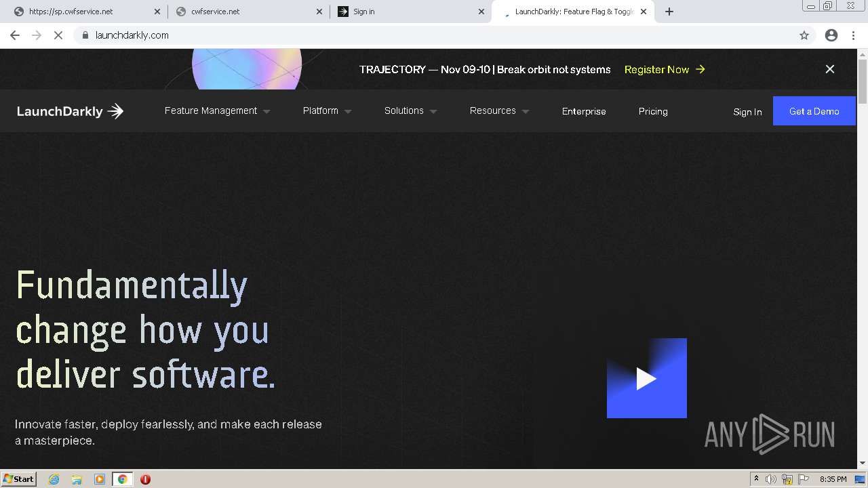Click the LaunchDarkly logo
The image size is (868, 488).
pos(70,111)
